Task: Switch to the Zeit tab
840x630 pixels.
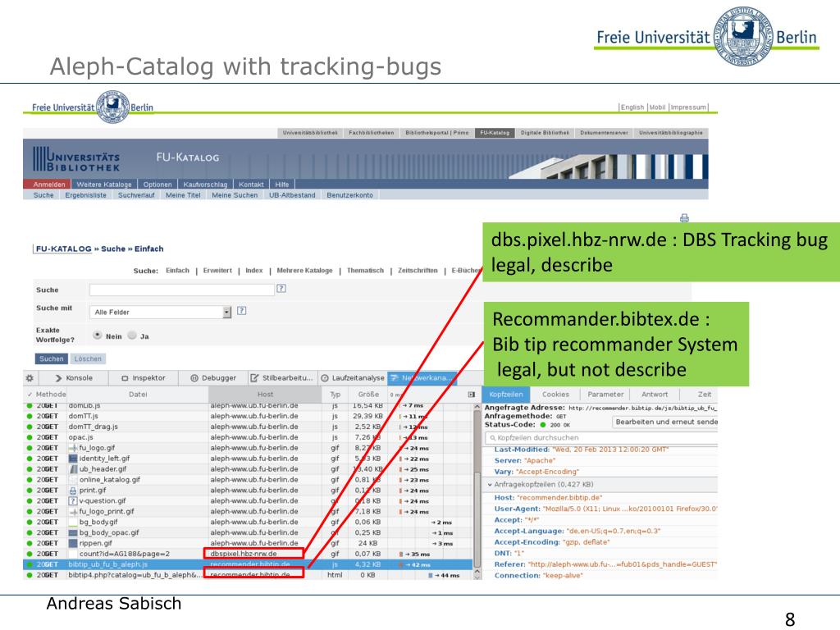Action: (x=705, y=395)
